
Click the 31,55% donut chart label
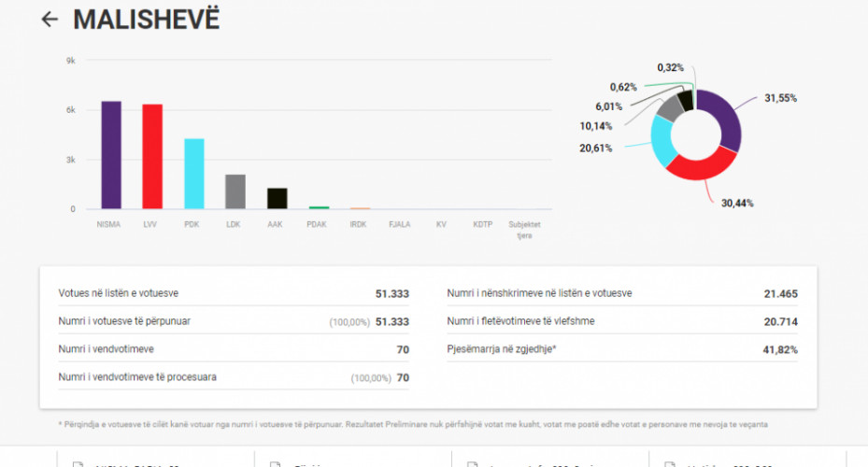pyautogui.click(x=780, y=98)
